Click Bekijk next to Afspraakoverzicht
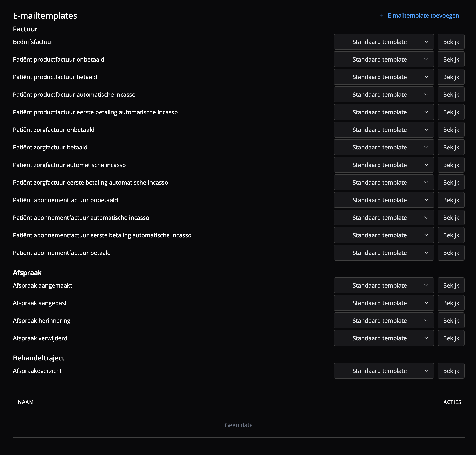 click(451, 371)
